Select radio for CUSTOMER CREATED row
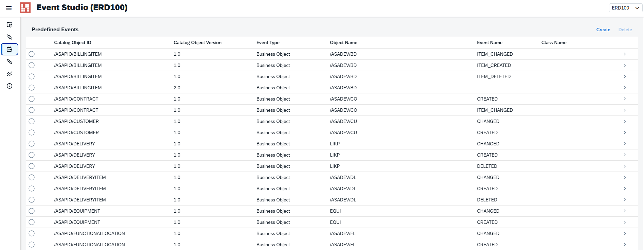Screen dimensions: 644x250 pos(32,132)
